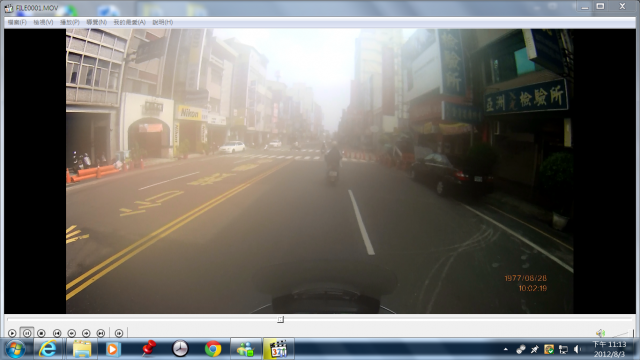This screenshot has width=640, height=360.
Task: Skip to the previous file
Action: tap(57, 333)
